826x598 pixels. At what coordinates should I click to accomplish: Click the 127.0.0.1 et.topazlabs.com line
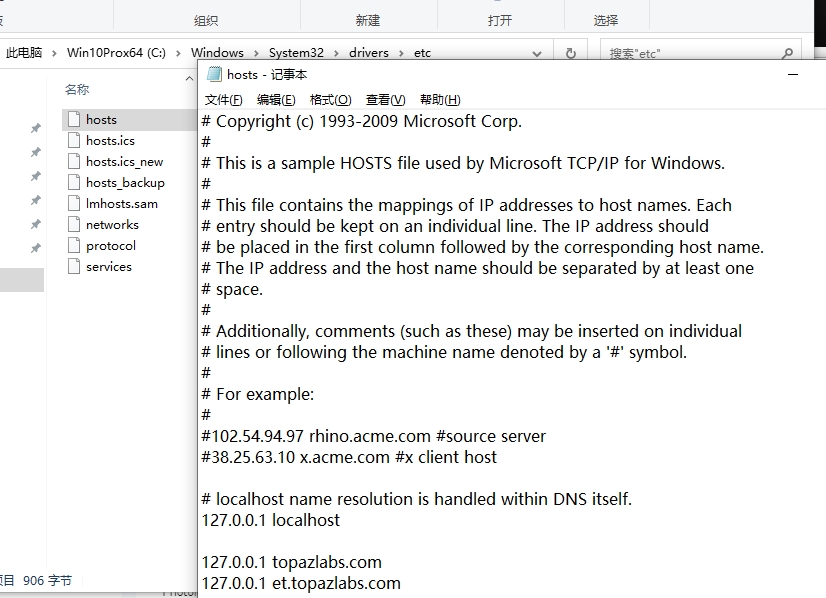coord(301,583)
